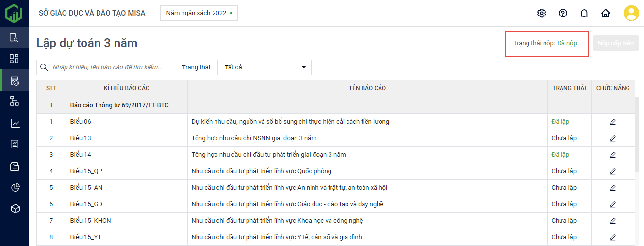Click the 'Nộp cấp trên' button

pos(615,43)
